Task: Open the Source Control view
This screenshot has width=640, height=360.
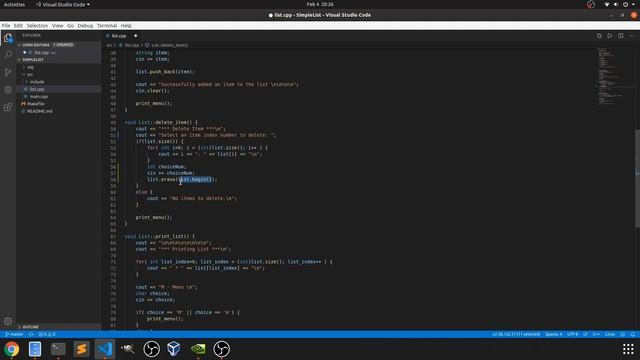Action: pos(8,72)
